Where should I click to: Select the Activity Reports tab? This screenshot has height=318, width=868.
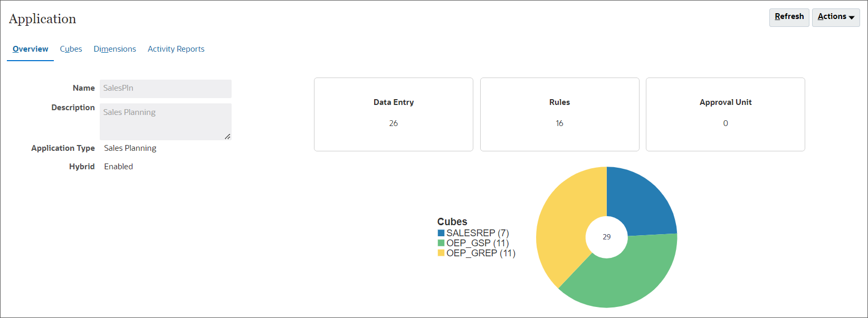click(x=176, y=49)
